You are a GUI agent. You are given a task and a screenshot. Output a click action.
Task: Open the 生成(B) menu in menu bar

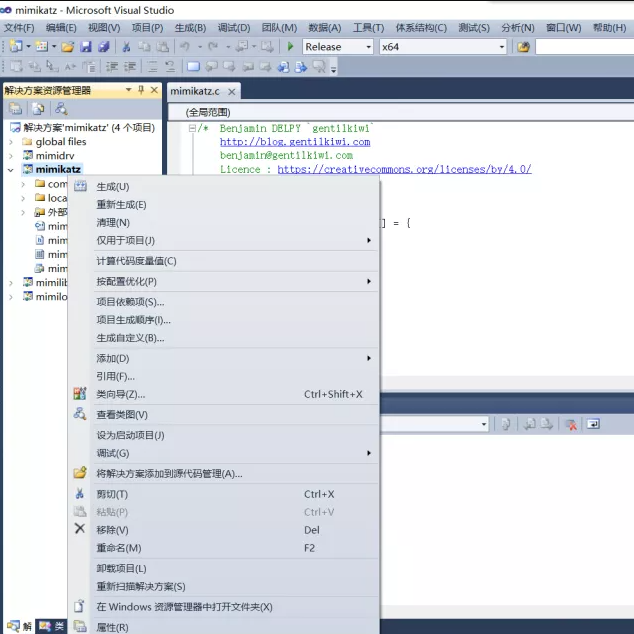190,27
